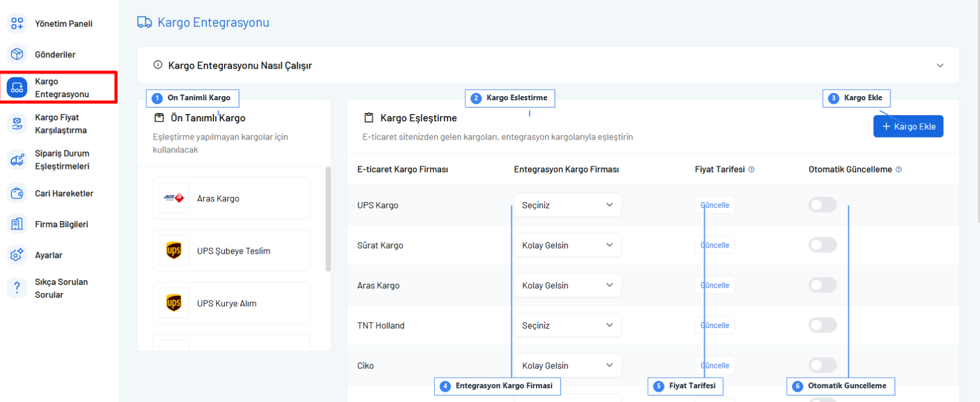This screenshot has height=402, width=980.
Task: Click the default carrier list scrollbar
Action: [x=328, y=218]
